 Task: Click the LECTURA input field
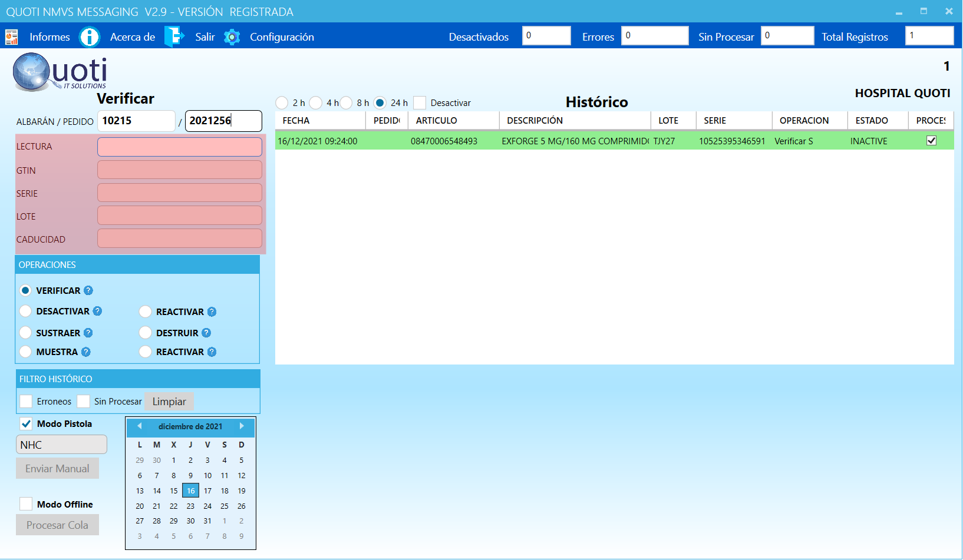[x=180, y=147]
